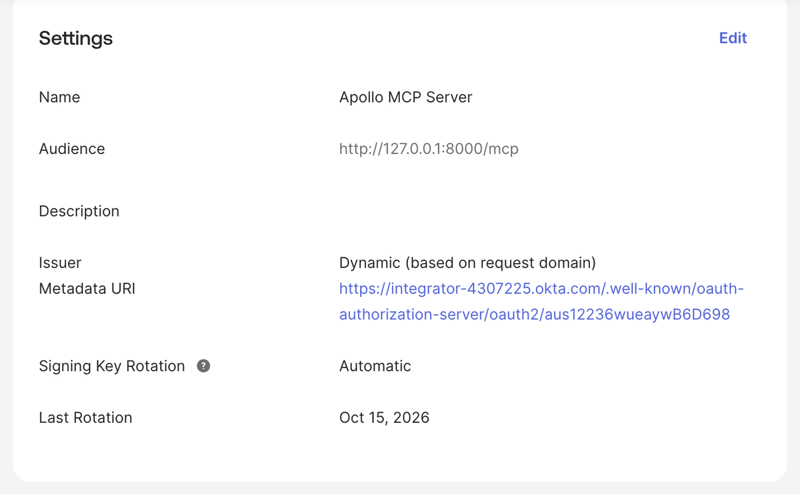
Task: Click the Signing Key Rotation label
Action: 112,366
